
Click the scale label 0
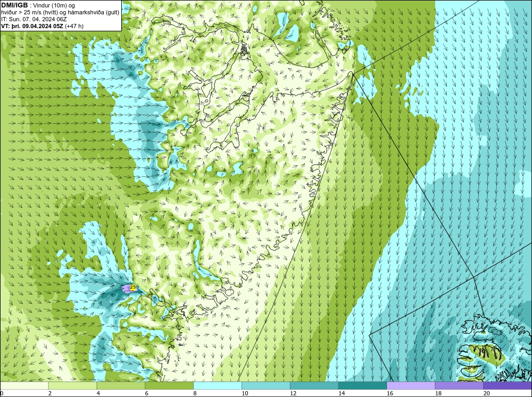pyautogui.click(x=2, y=393)
